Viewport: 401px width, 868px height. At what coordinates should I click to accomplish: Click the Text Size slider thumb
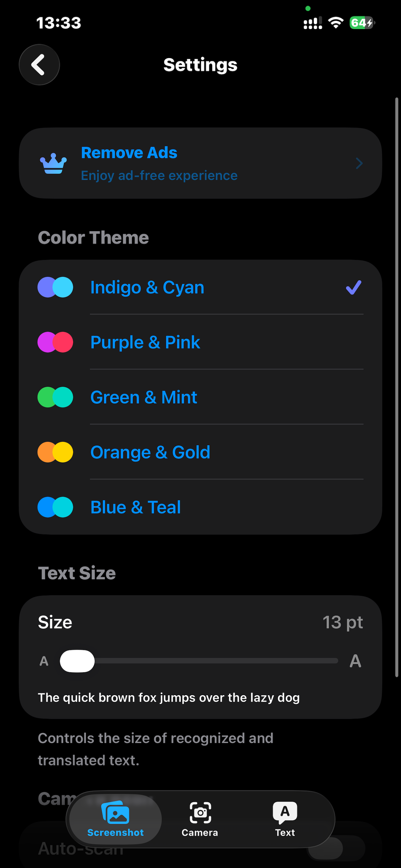77,661
